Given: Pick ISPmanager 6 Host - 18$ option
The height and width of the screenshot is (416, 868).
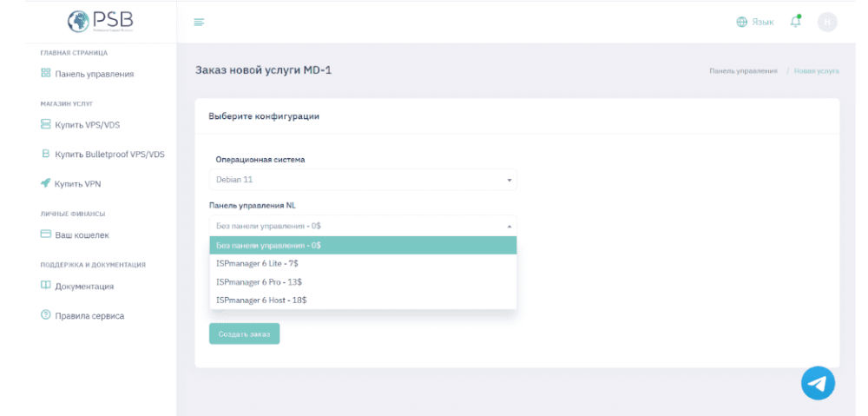Looking at the screenshot, I should [363, 300].
